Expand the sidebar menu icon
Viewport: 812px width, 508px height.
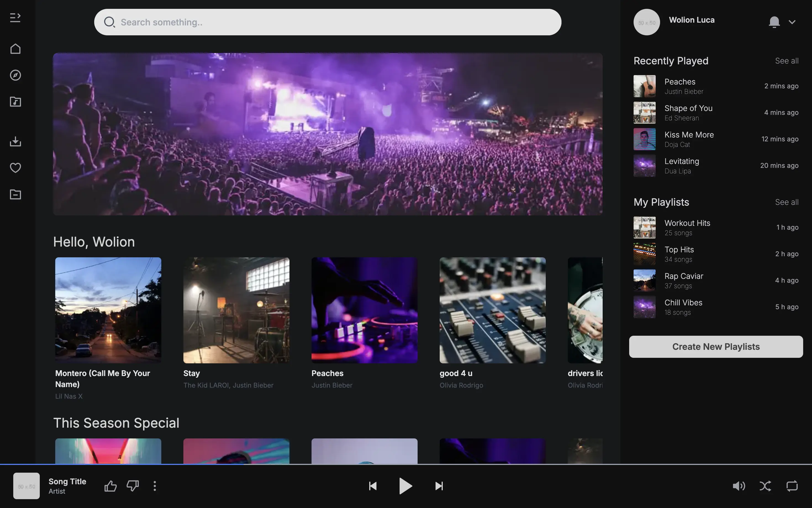15,17
